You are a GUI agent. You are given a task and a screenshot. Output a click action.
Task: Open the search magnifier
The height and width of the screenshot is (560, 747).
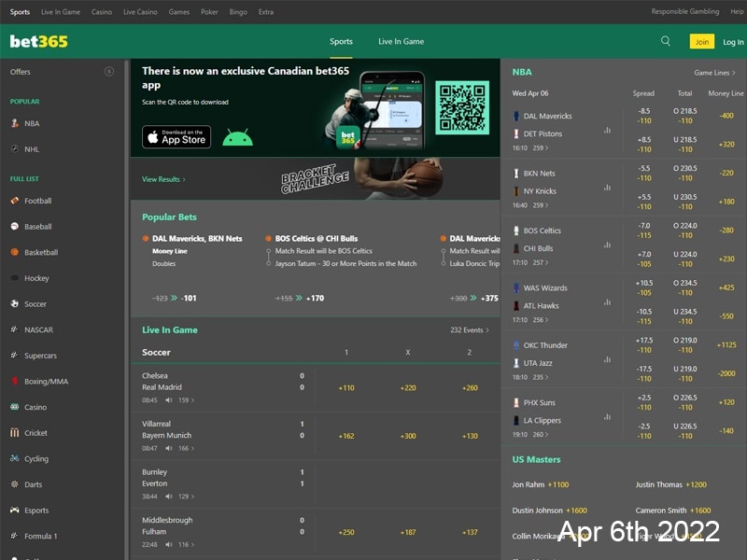pyautogui.click(x=665, y=41)
